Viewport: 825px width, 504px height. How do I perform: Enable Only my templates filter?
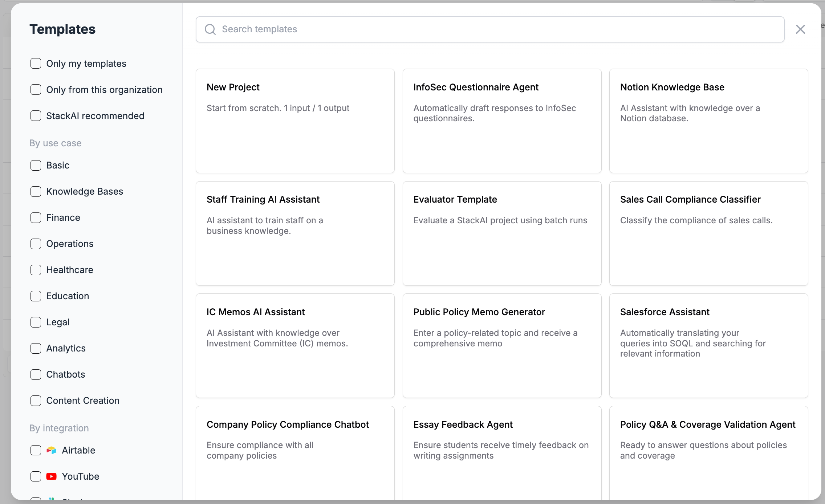36,64
